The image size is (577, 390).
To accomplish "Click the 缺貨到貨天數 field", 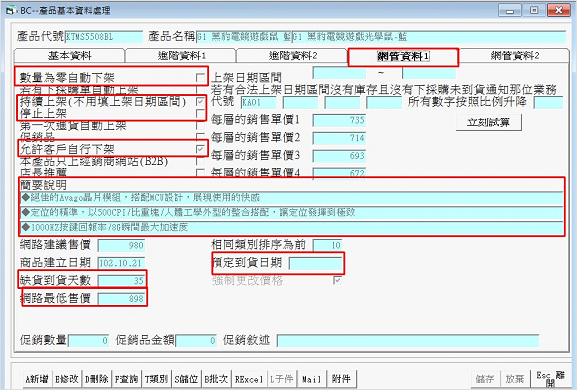I will 121,281.
